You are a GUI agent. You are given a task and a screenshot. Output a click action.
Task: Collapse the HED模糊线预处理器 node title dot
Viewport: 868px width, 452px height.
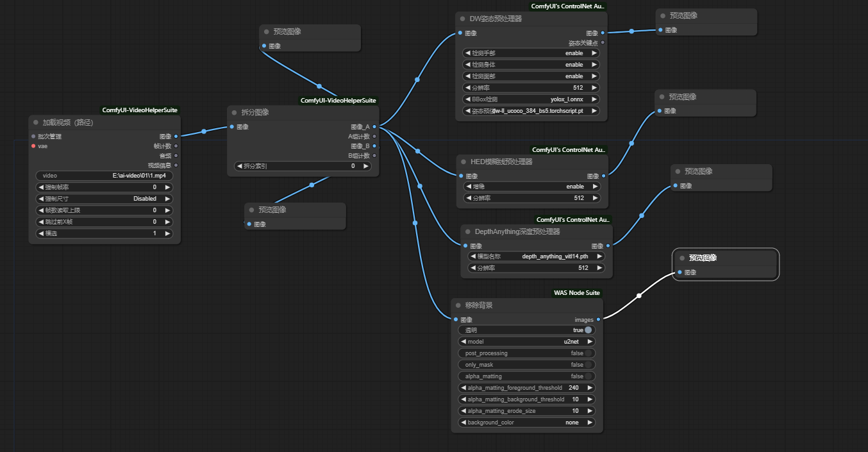click(x=463, y=162)
